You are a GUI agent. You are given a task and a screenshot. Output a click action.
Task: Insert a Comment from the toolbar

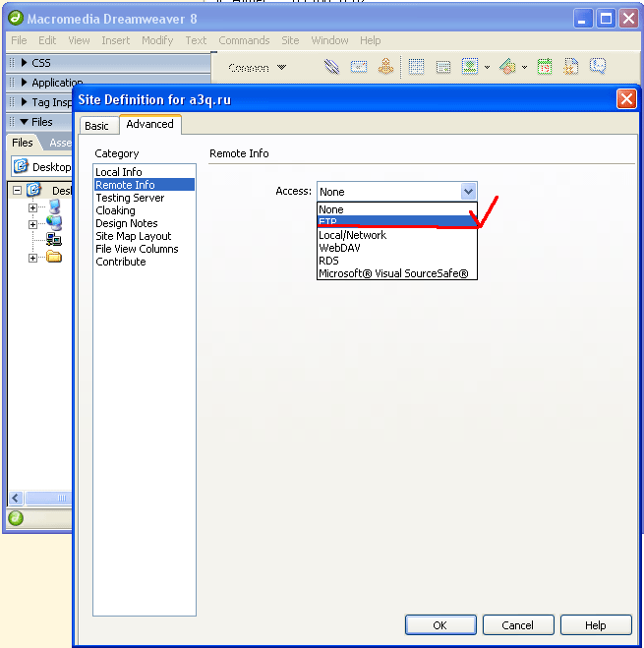(x=598, y=66)
